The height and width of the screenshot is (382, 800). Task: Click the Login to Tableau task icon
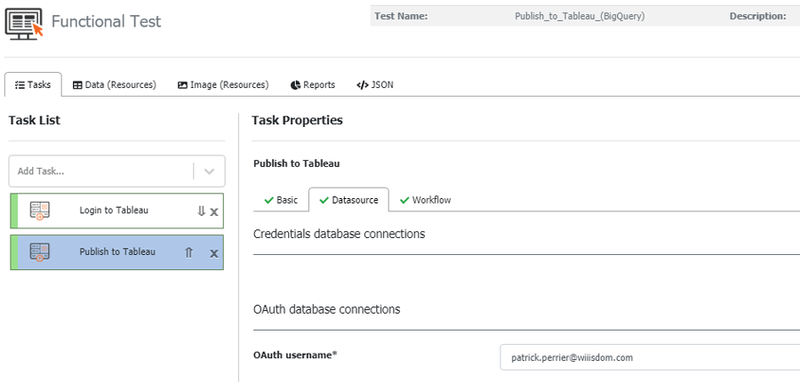(x=40, y=211)
